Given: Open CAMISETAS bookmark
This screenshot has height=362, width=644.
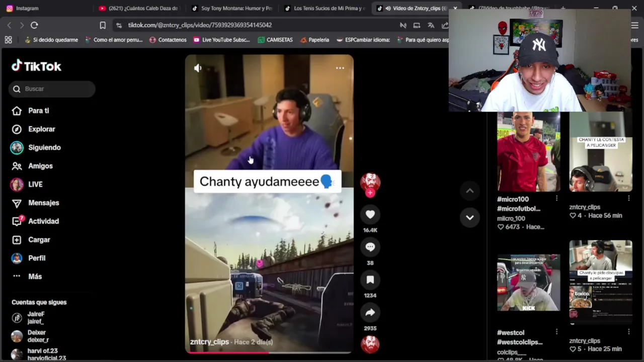Looking at the screenshot, I should (x=275, y=40).
